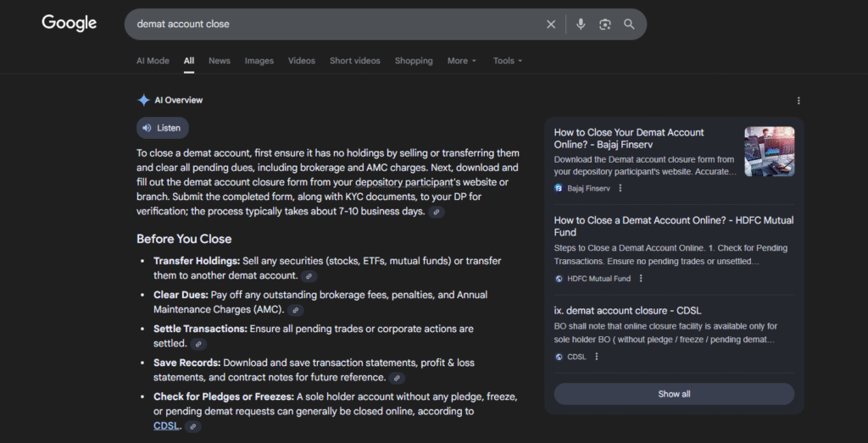Click source link icon after Transfer Holdings

[x=309, y=276]
